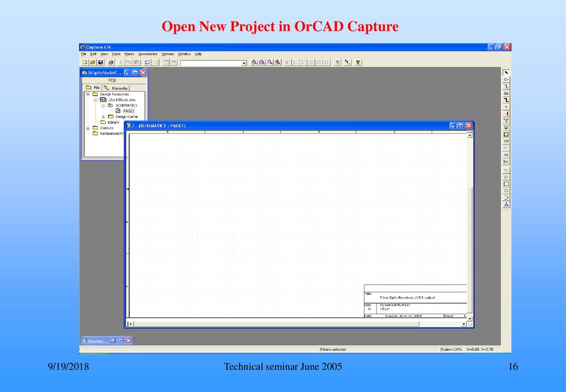The image size is (566, 392).
Task: Open the File menu
Action: [x=83, y=54]
